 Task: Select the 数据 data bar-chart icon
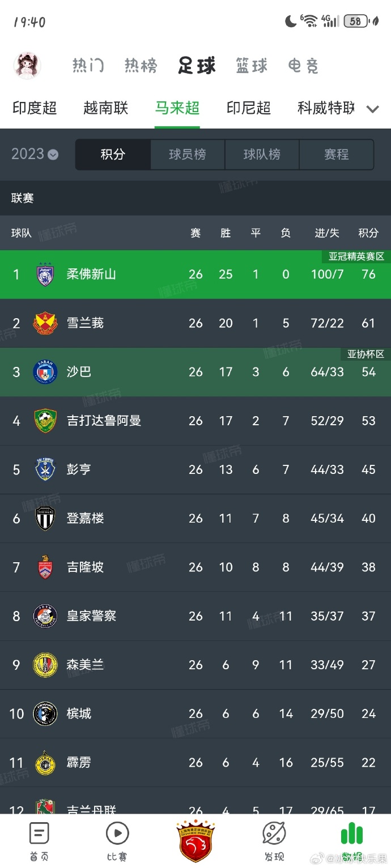(x=351, y=842)
